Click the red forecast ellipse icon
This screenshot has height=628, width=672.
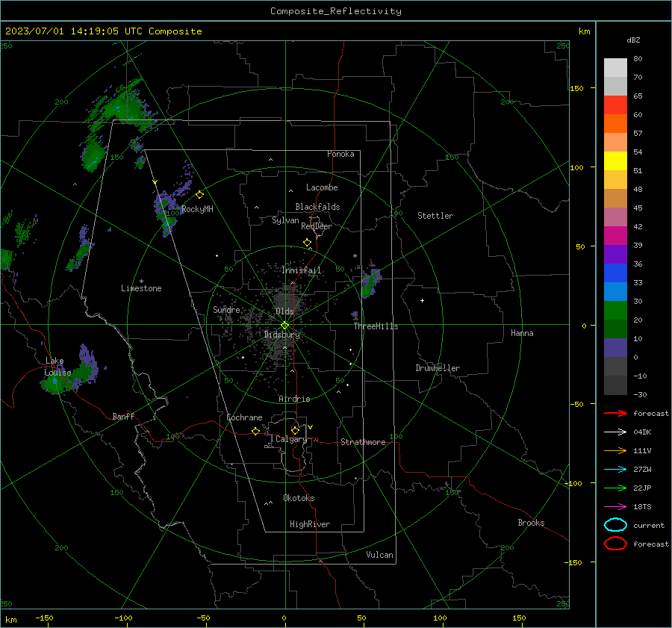pos(615,544)
